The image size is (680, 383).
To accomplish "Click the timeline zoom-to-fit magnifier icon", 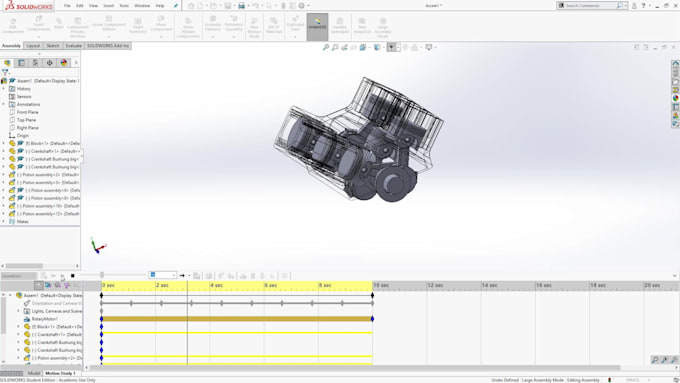I will [655, 360].
